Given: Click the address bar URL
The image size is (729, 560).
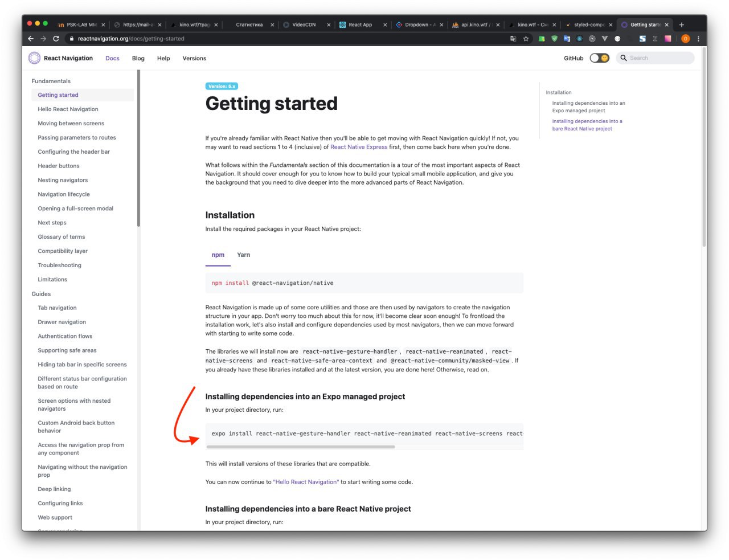Looking at the screenshot, I should pos(131,39).
